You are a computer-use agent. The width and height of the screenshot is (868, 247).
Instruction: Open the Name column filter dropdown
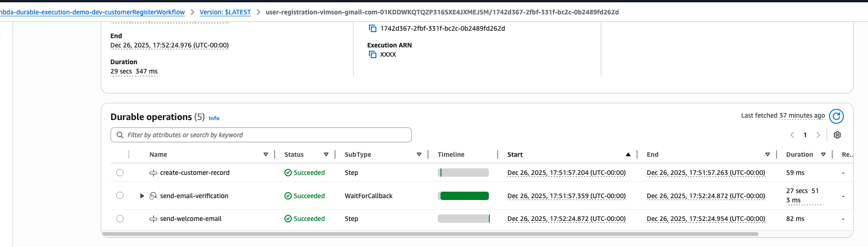click(266, 154)
